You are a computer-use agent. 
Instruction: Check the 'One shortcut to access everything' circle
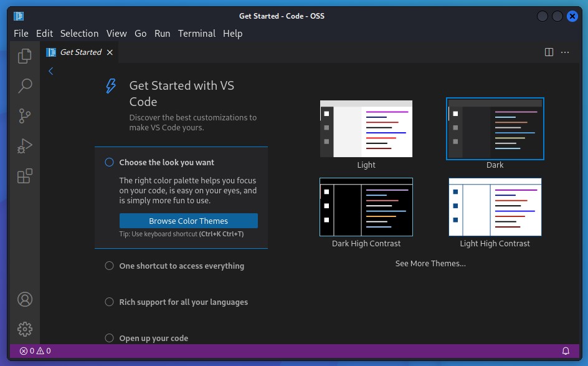[109, 266]
